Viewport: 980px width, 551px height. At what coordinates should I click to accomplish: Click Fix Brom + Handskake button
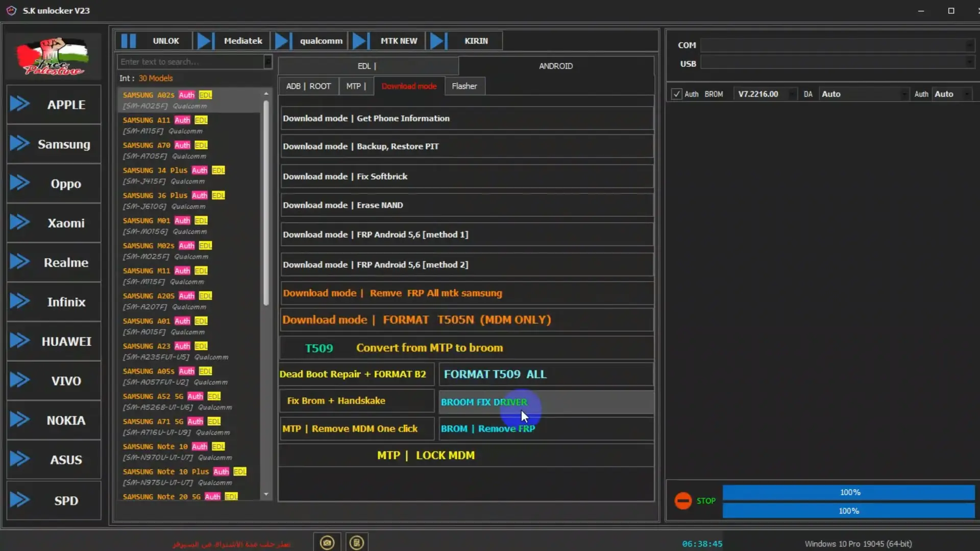pyautogui.click(x=356, y=401)
